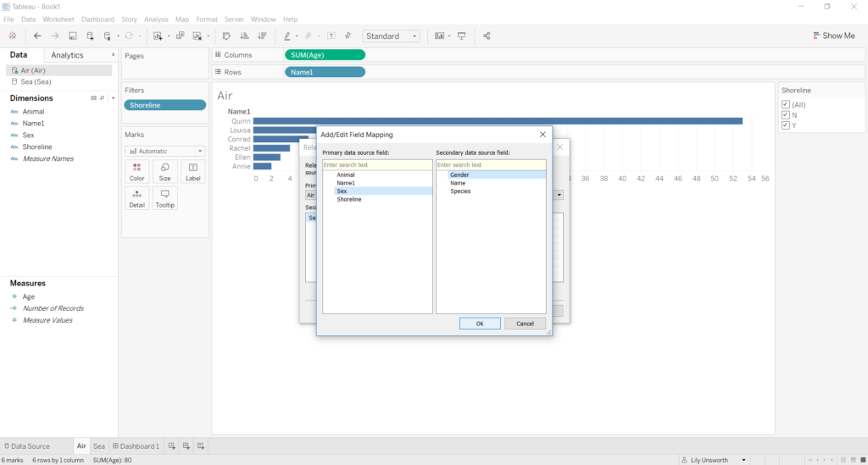Open the Color marks card
This screenshot has height=465, width=868.
click(136, 172)
